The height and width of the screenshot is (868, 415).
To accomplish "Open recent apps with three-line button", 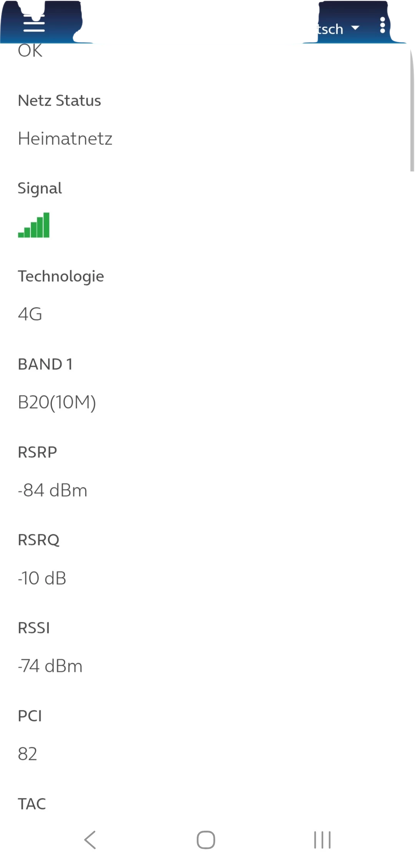I will pos(322,840).
